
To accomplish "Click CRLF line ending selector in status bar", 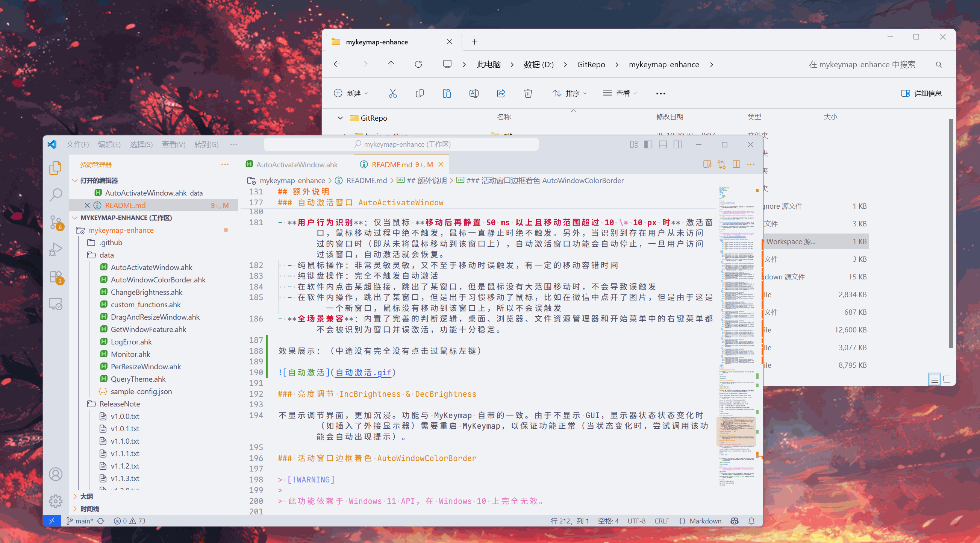I will click(x=662, y=521).
